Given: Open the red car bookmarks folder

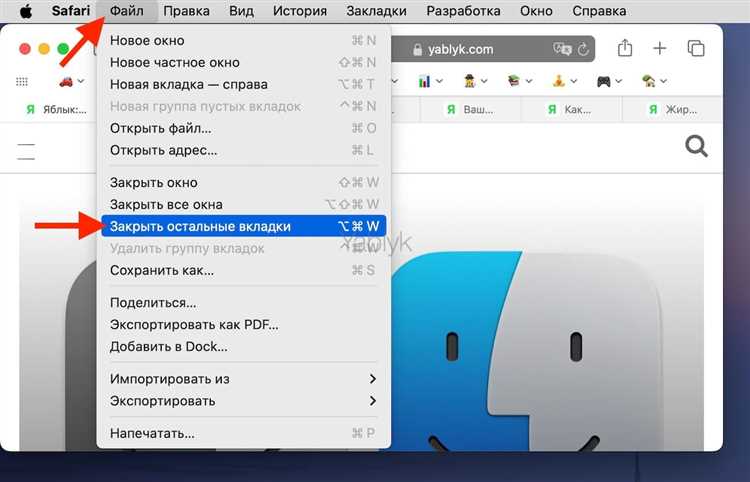Looking at the screenshot, I should pos(71,81).
